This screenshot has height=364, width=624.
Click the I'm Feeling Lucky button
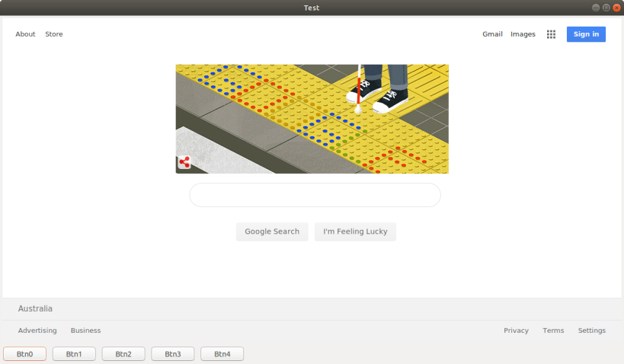[355, 231]
